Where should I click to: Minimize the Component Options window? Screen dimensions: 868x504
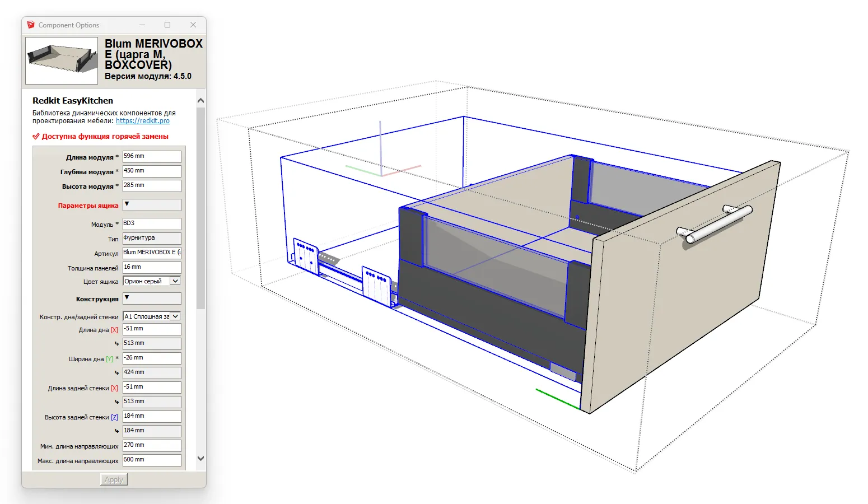pyautogui.click(x=142, y=25)
